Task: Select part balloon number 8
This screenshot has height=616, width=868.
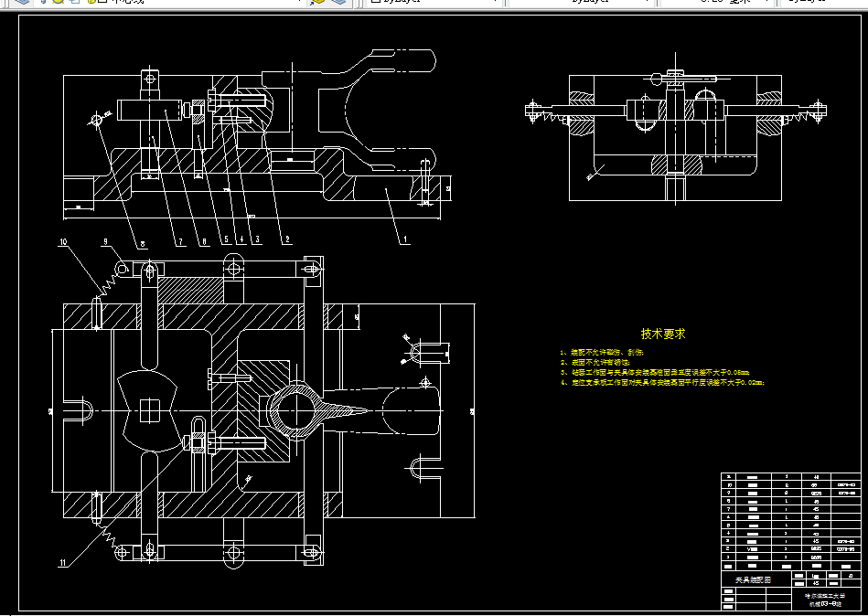Action: tap(143, 243)
